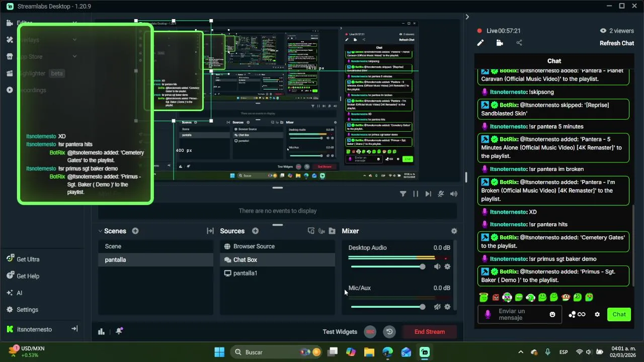
Task: Click the chat panel scrollbar
Action: coord(633,245)
